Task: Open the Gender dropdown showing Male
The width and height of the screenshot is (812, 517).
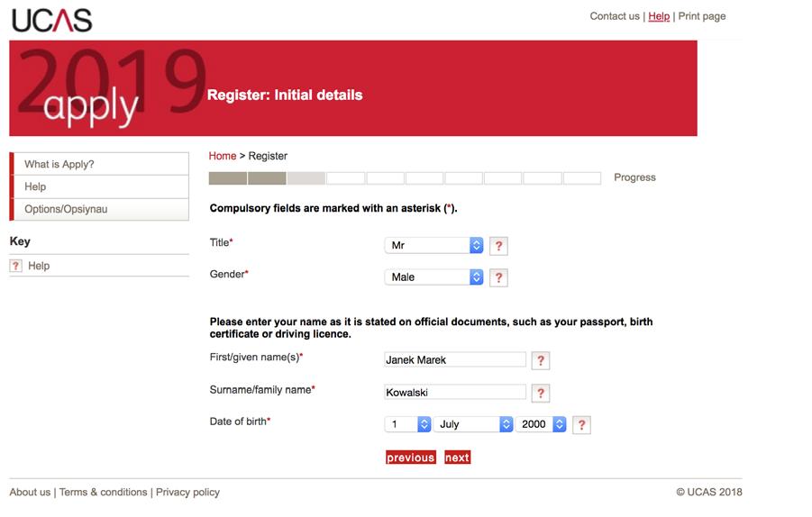Action: click(x=434, y=277)
